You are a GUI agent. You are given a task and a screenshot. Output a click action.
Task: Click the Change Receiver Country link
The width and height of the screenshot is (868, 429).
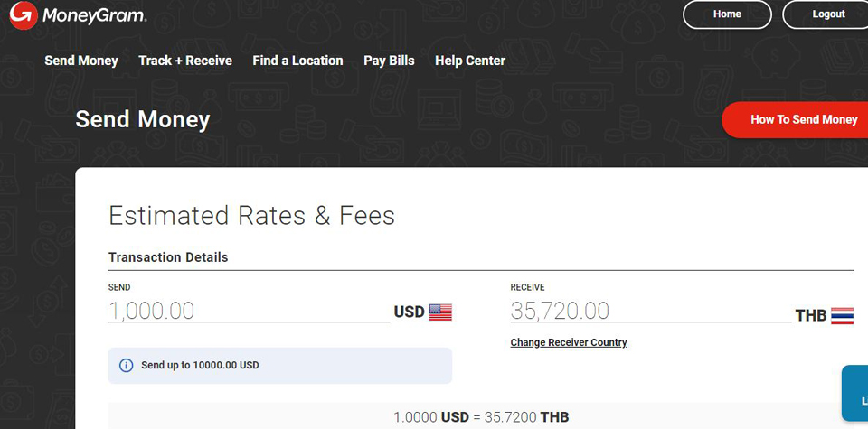[x=569, y=343]
